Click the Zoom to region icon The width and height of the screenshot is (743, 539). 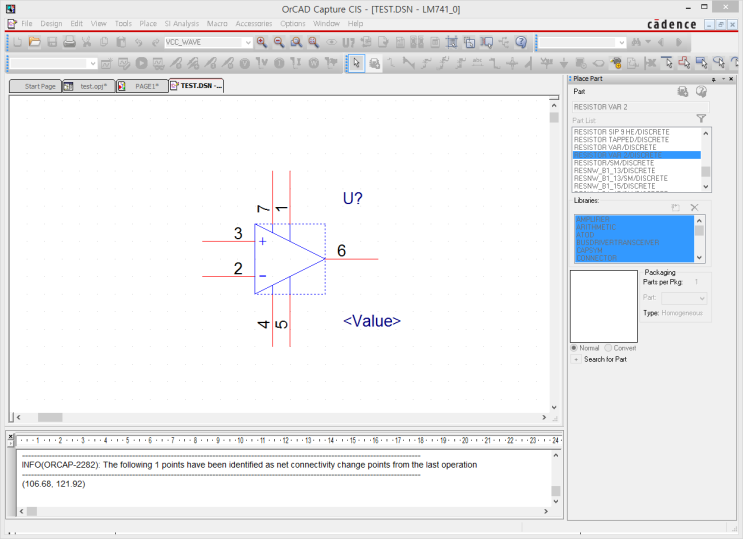click(296, 42)
